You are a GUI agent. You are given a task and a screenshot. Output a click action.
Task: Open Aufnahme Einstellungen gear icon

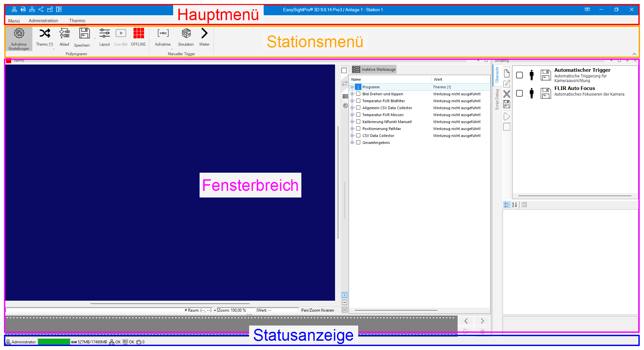19,34
